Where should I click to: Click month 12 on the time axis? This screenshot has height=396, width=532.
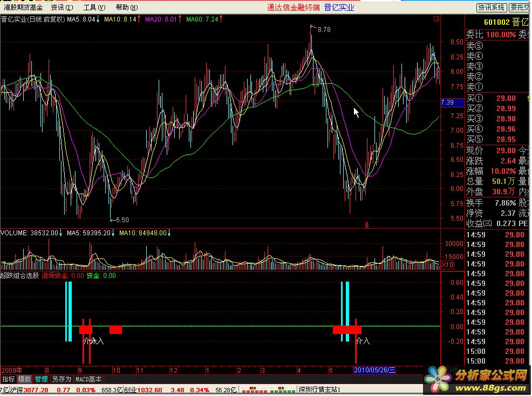click(x=174, y=370)
